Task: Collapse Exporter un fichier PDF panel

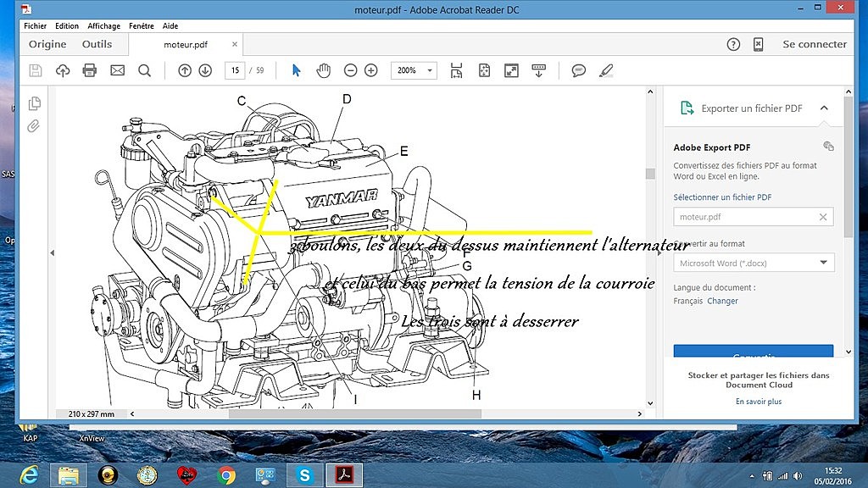Action: 824,108
